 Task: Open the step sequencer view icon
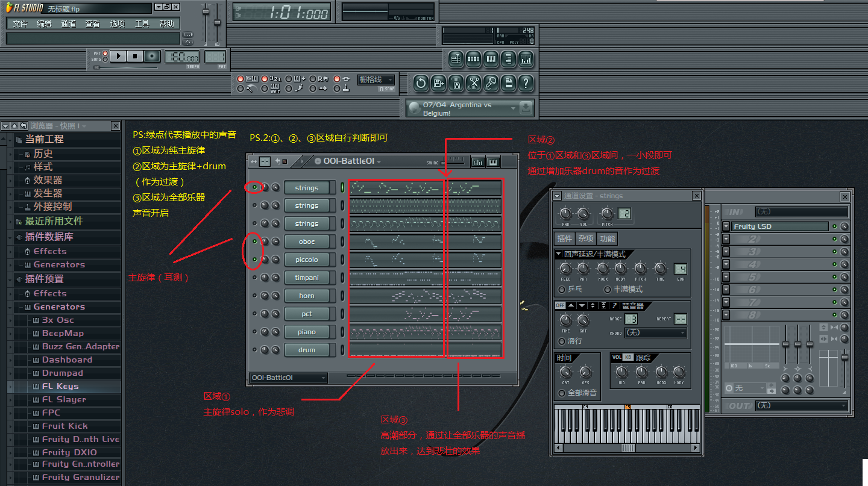pos(473,59)
